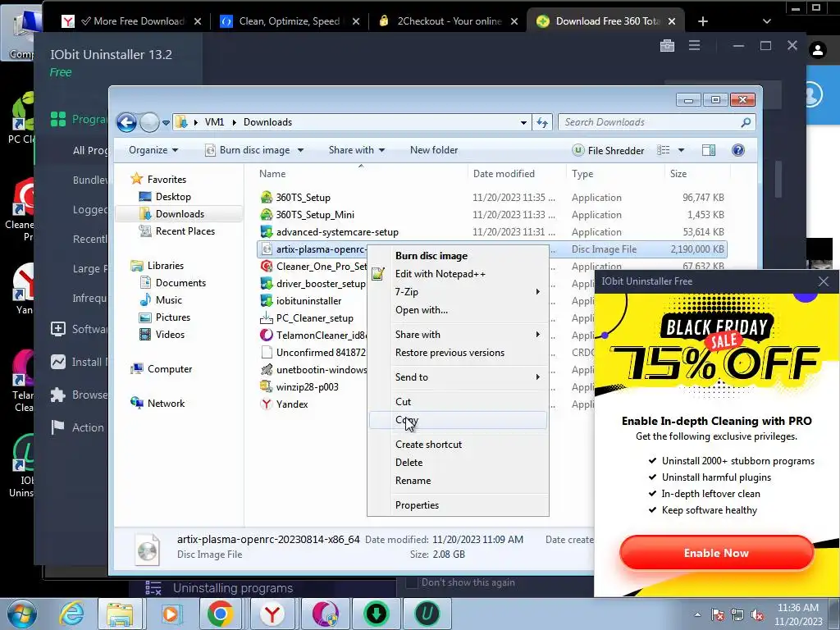Open IObit Uninstaller toolbox briefcase icon
This screenshot has height=630, width=840.
coord(667,46)
